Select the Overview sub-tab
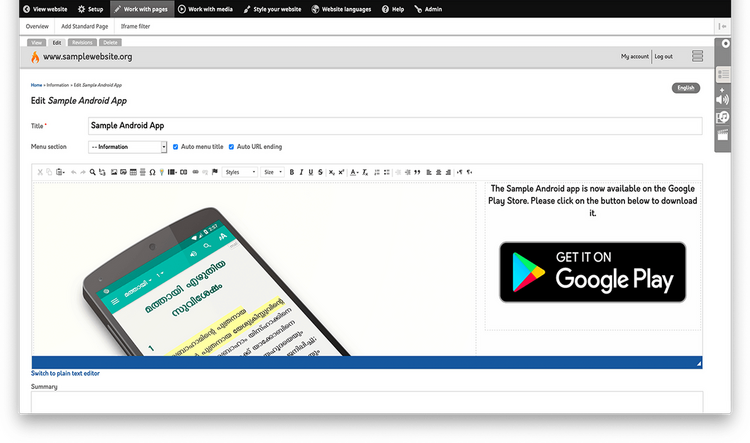The width and height of the screenshot is (750, 443). click(x=37, y=26)
